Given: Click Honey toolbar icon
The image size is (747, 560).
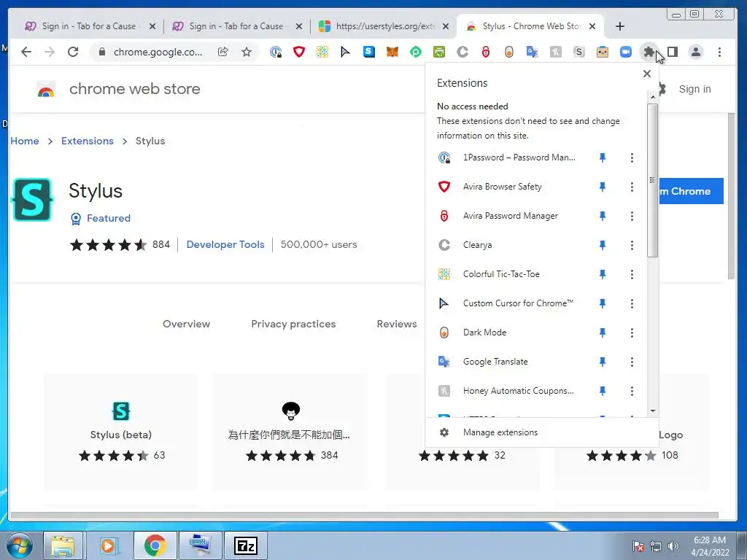Looking at the screenshot, I should pyautogui.click(x=555, y=52).
